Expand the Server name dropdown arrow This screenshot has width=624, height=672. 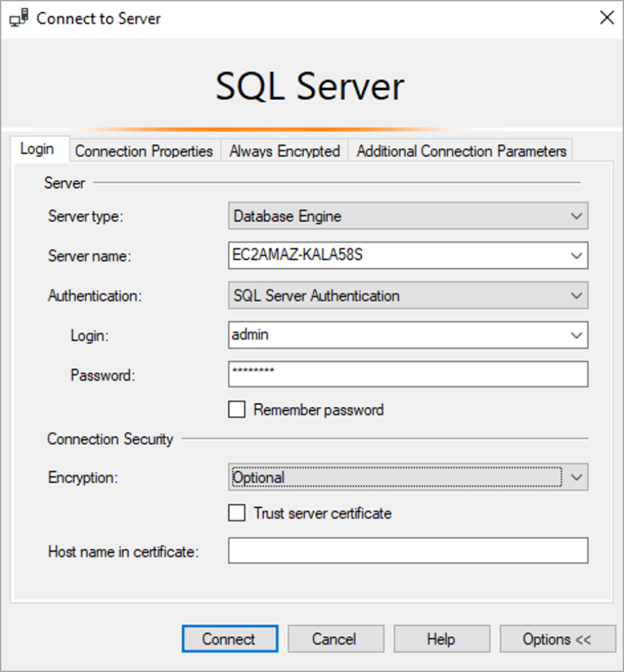coord(576,256)
